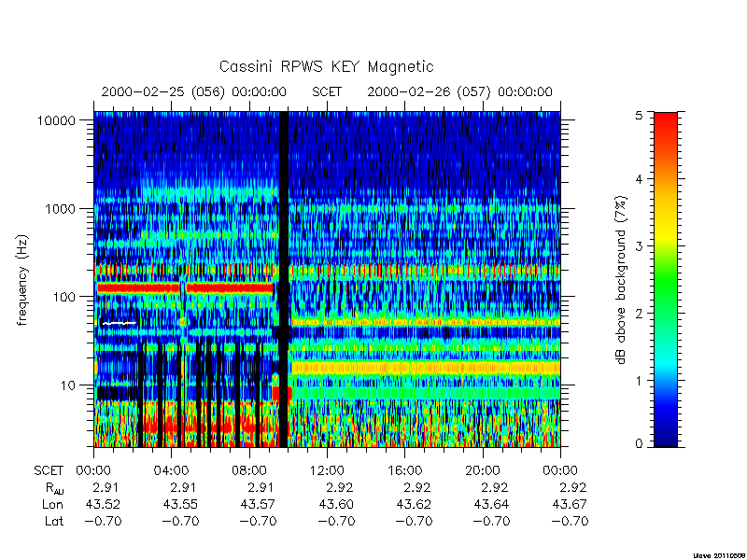Click the wide yellow band near 15 Hz

426,367
